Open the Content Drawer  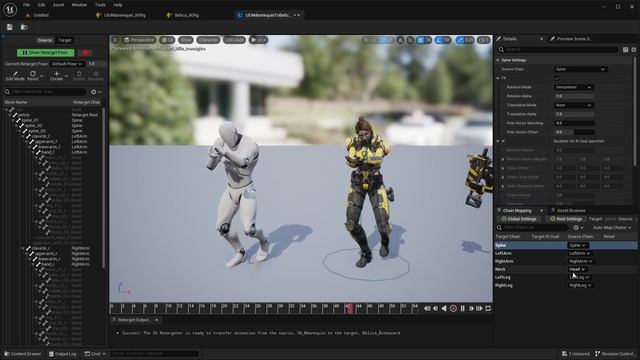pos(22,354)
